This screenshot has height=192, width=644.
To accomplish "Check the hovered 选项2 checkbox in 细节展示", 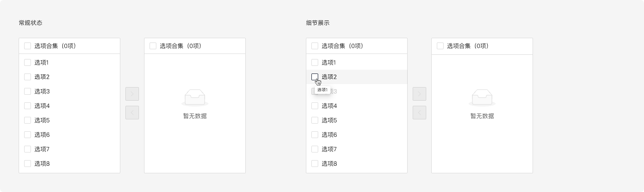I will pyautogui.click(x=315, y=77).
